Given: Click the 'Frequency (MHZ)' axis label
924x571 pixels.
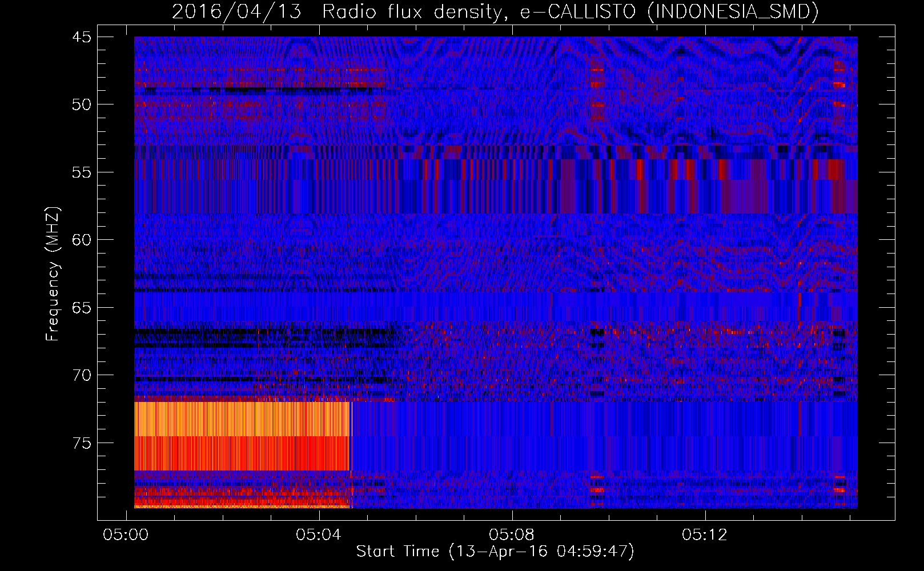Looking at the screenshot, I should pyautogui.click(x=53, y=274).
